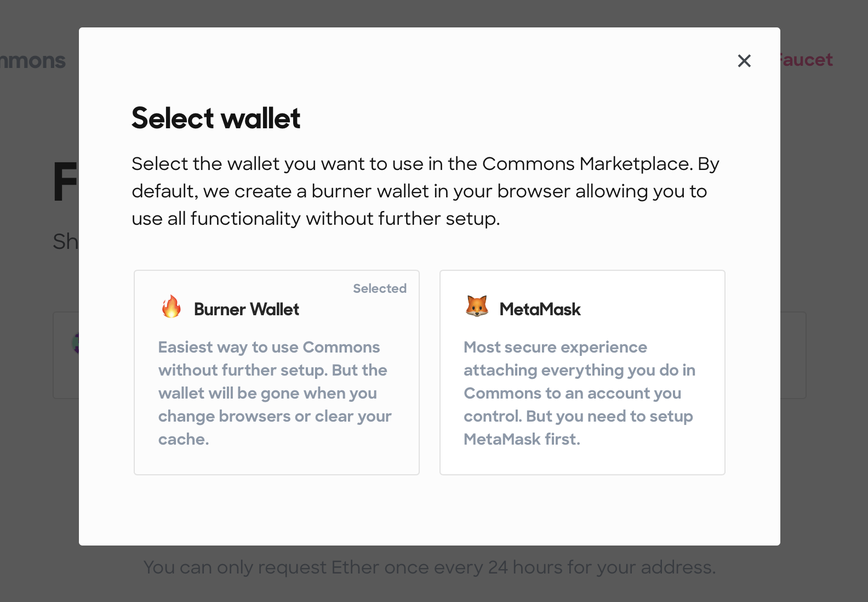The height and width of the screenshot is (602, 868).
Task: Click the Ether request 24 hours notice
Action: click(x=430, y=567)
